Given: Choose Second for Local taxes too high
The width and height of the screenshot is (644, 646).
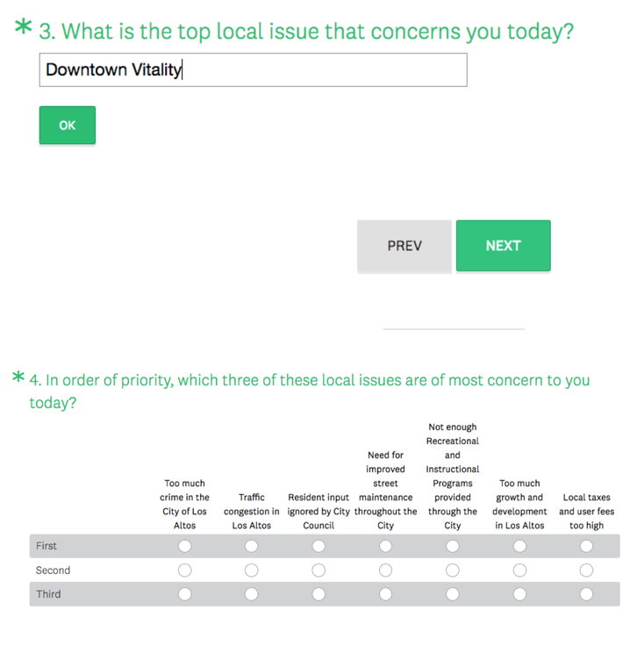Looking at the screenshot, I should [x=586, y=571].
